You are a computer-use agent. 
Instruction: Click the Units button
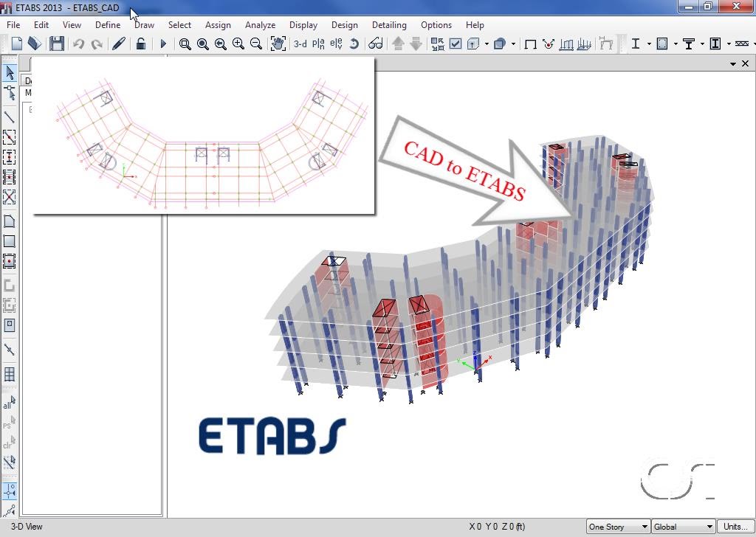click(736, 527)
